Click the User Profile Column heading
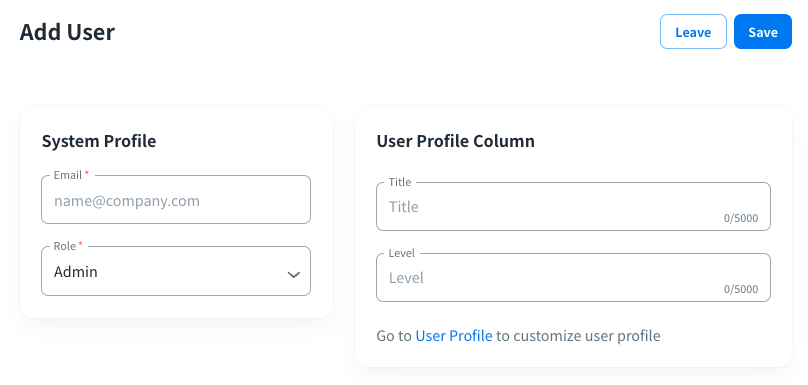 (456, 141)
